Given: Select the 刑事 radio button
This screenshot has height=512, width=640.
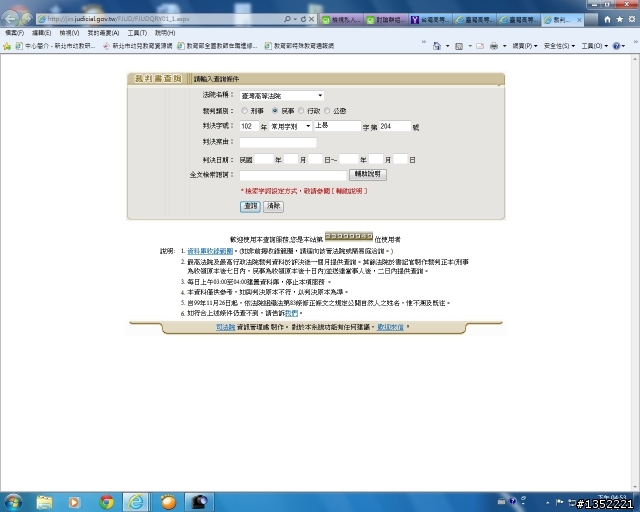Looking at the screenshot, I should point(244,111).
